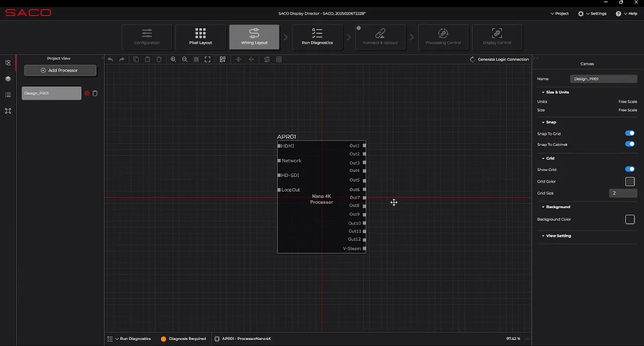Select the Undo icon in the toolbar
Screen dimensions: 644x346
[111, 59]
